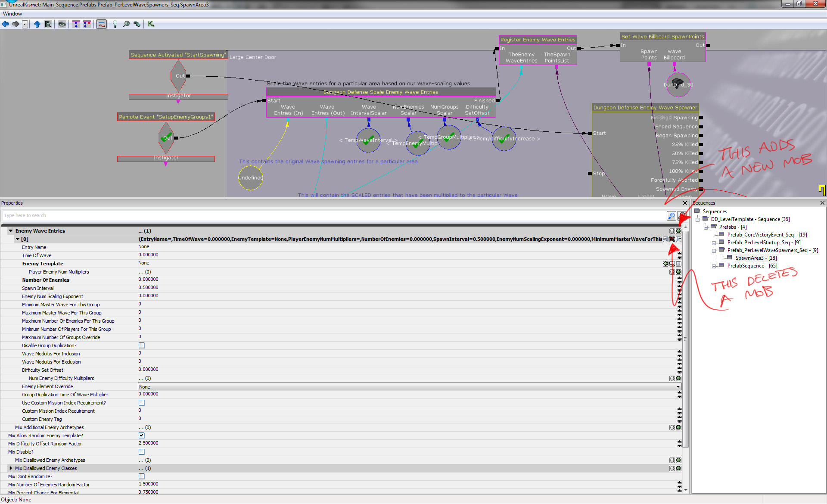The image size is (827, 504).
Task: Collapse the Prefabs tree node
Action: pos(706,227)
